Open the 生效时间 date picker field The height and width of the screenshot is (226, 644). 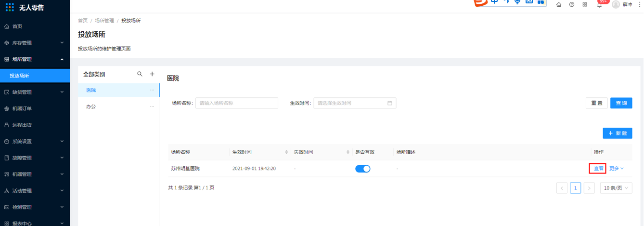coord(355,103)
